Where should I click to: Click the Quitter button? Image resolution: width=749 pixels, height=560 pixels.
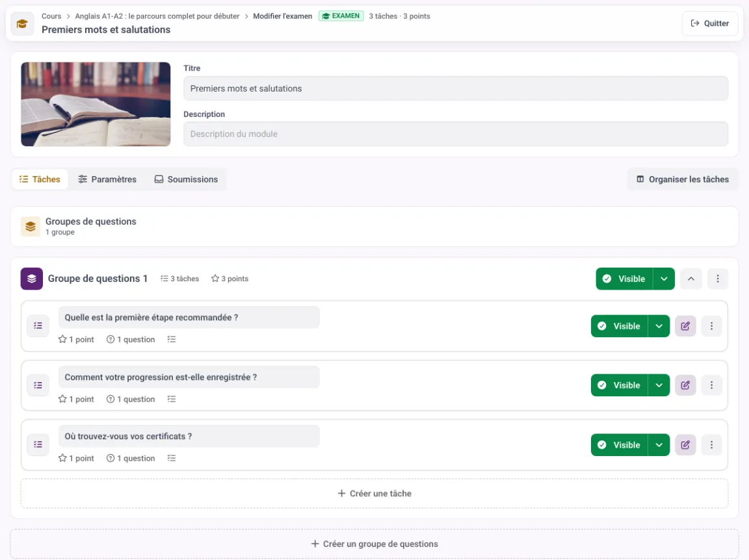click(710, 23)
